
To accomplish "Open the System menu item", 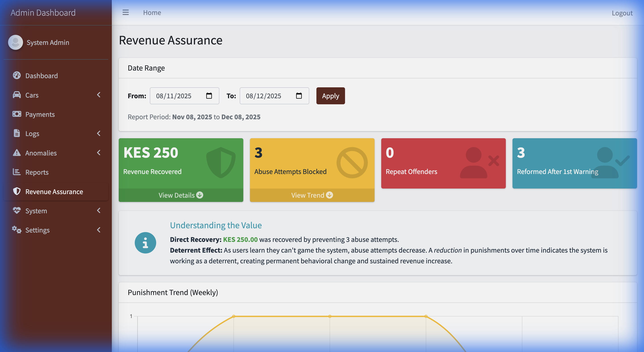I will [56, 210].
